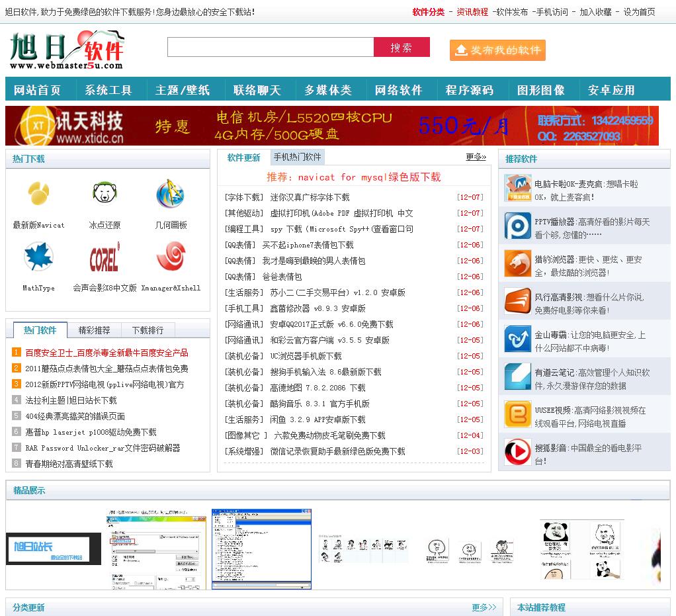This screenshot has height=616, width=676.
Task: Click the 讯天科技 advertisement banner
Action: 332,126
